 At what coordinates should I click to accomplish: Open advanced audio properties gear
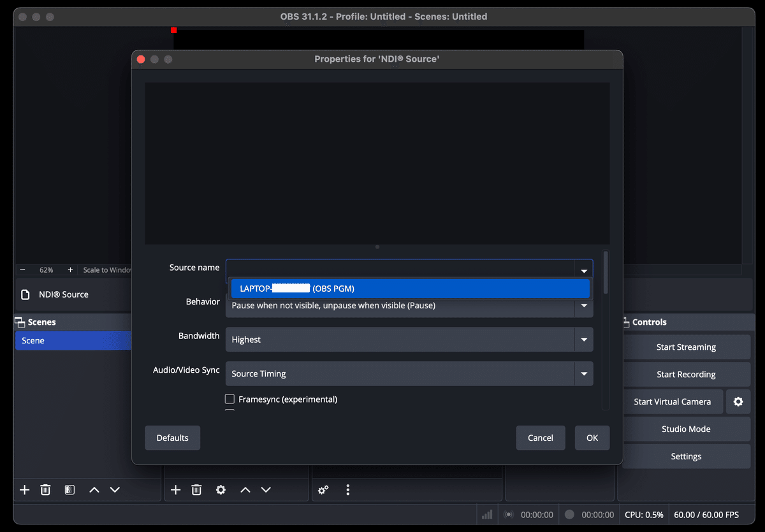coord(323,490)
